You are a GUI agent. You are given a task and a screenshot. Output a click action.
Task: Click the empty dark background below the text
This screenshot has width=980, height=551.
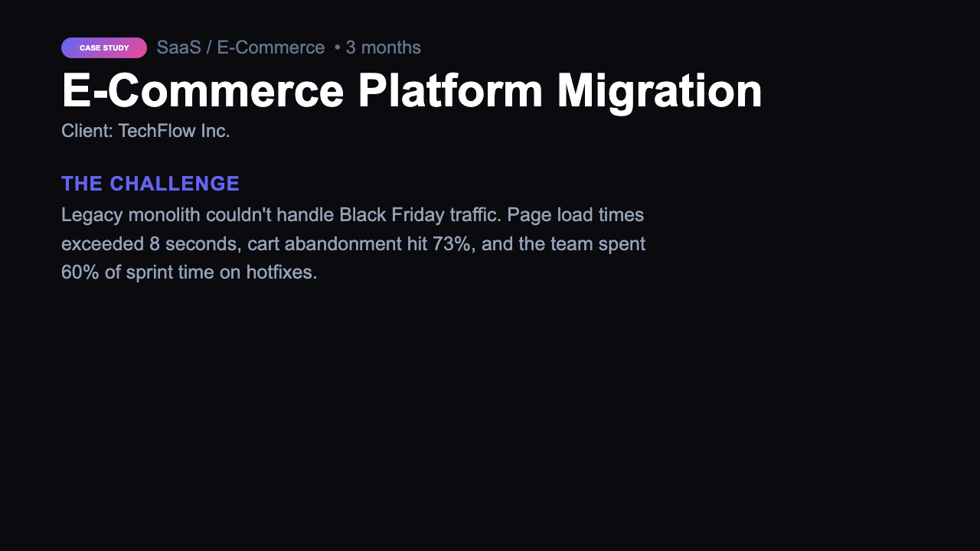[x=490, y=421]
